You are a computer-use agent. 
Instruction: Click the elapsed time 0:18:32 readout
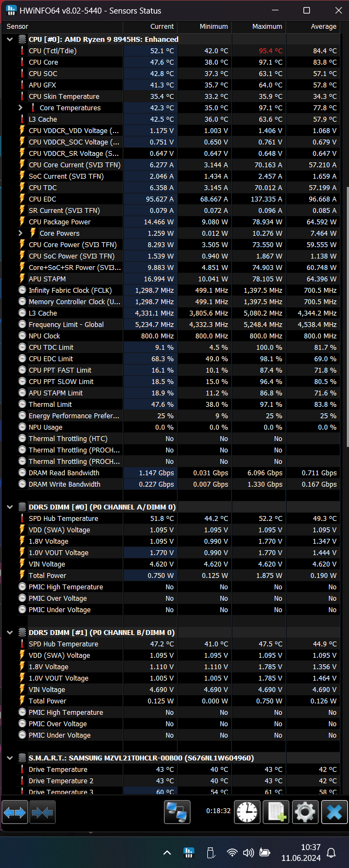[x=218, y=810]
